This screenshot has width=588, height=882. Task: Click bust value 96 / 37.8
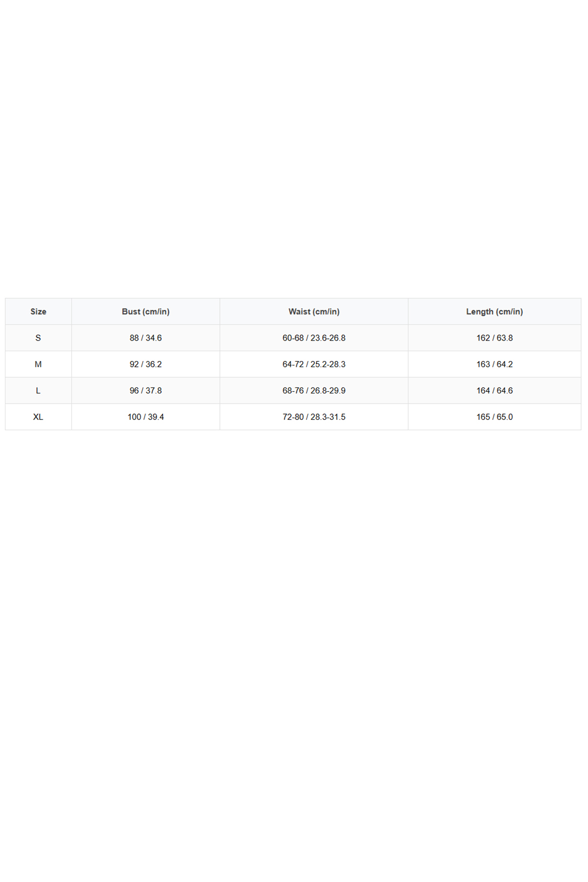click(x=146, y=391)
